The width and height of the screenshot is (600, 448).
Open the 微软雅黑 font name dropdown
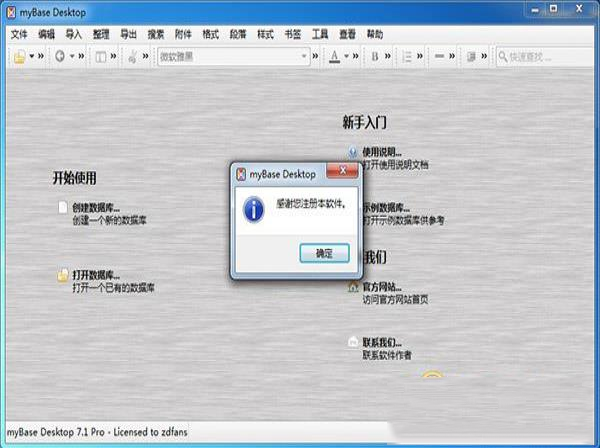pyautogui.click(x=306, y=56)
